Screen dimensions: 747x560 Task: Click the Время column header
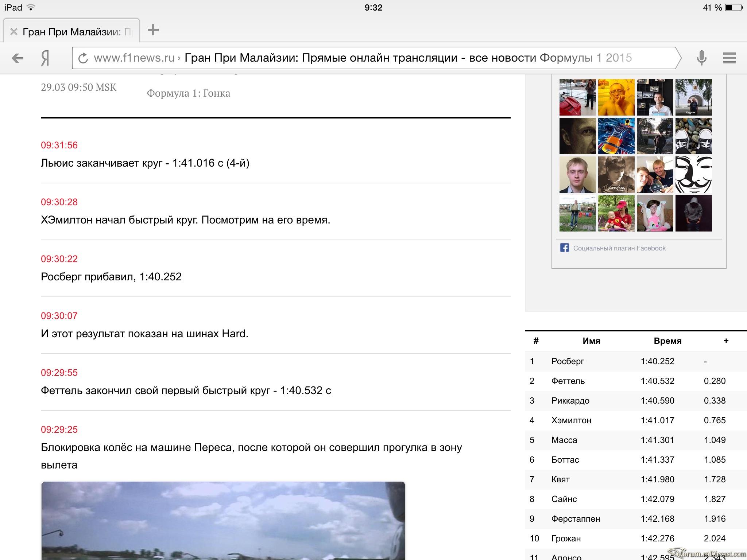667,341
